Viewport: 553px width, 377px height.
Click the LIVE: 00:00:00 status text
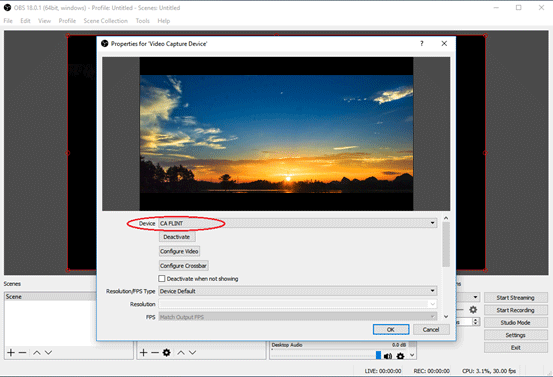[383, 371]
